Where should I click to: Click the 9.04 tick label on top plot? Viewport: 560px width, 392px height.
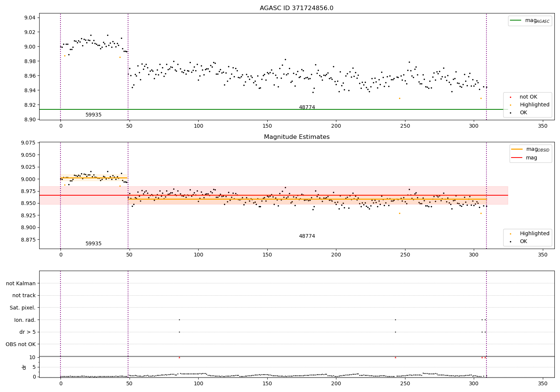point(29,18)
